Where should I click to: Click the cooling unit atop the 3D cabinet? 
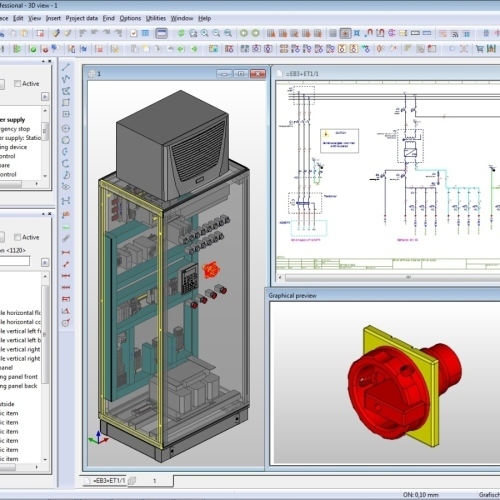tap(172, 145)
